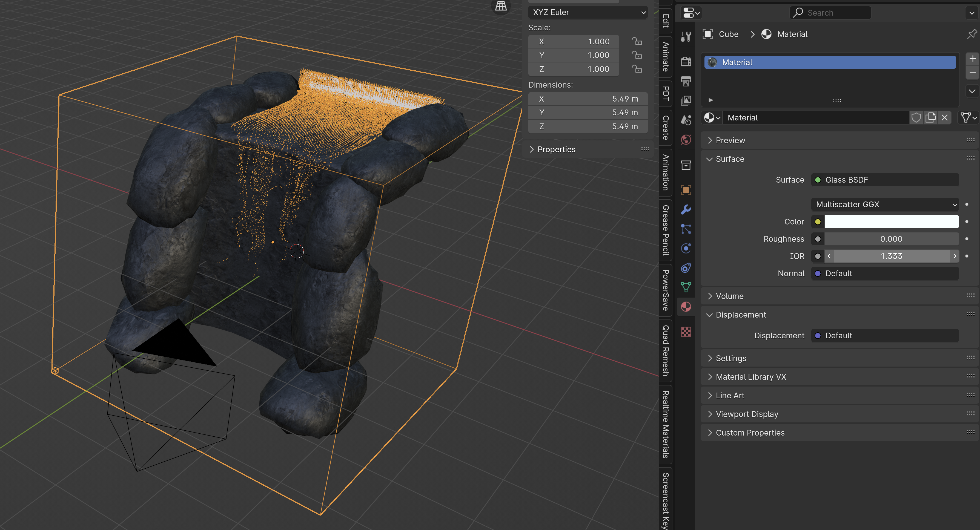Viewport: 980px width, 530px height.
Task: Expand the Settings panel
Action: click(x=839, y=358)
